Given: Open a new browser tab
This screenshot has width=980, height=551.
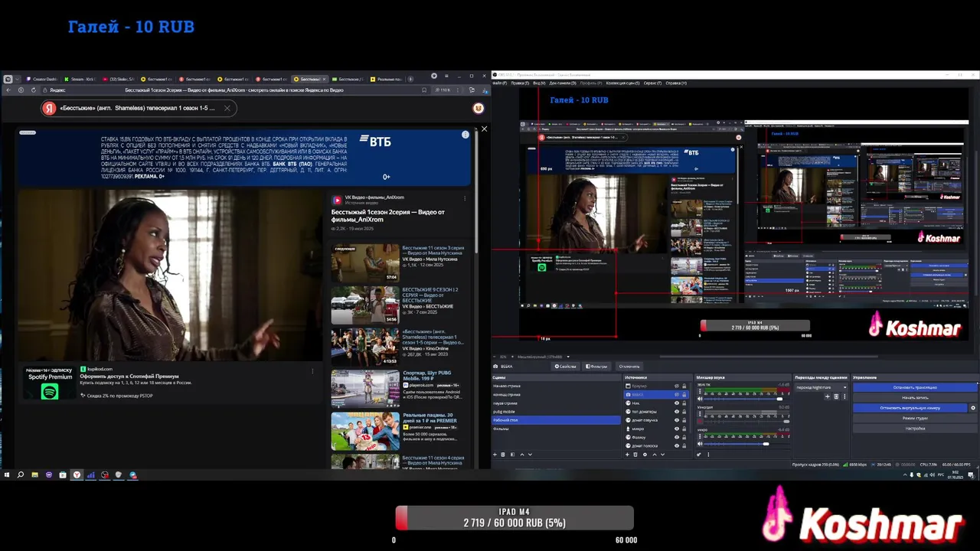Looking at the screenshot, I should [x=410, y=79].
